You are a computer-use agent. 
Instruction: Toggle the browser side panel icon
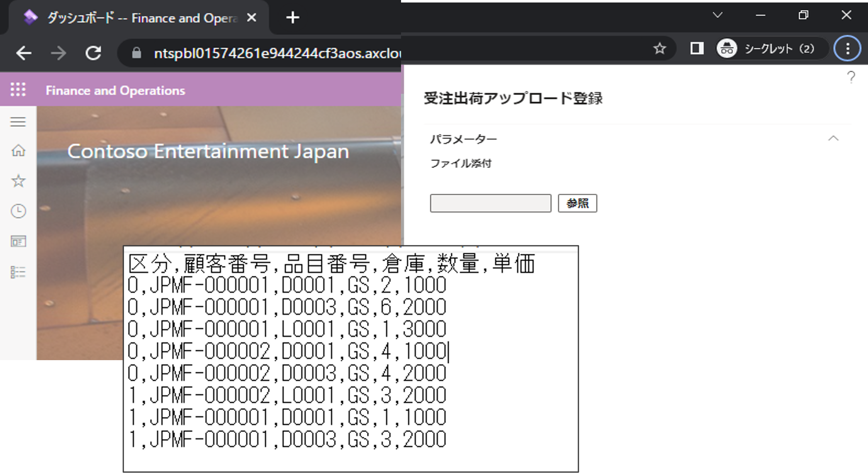(x=697, y=49)
